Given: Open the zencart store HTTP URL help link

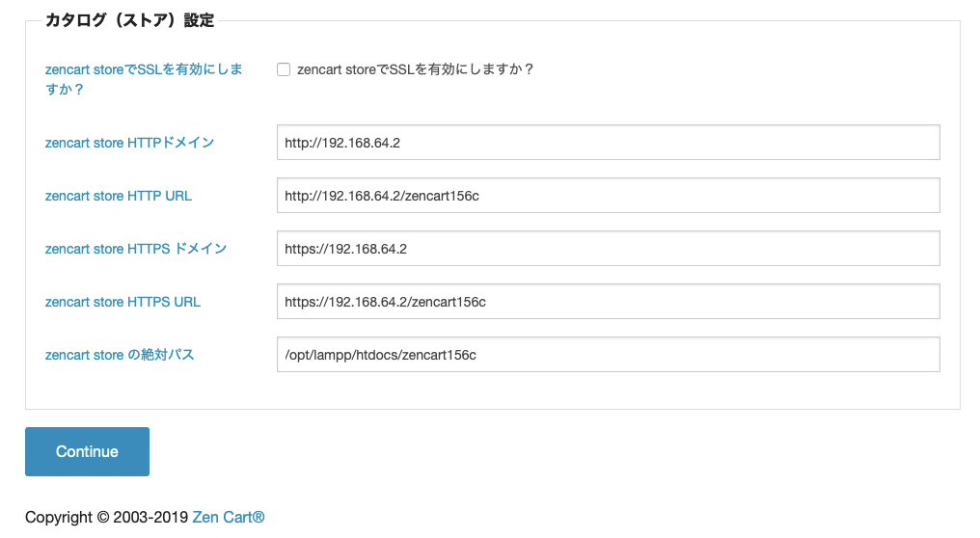Looking at the screenshot, I should pos(118,196).
